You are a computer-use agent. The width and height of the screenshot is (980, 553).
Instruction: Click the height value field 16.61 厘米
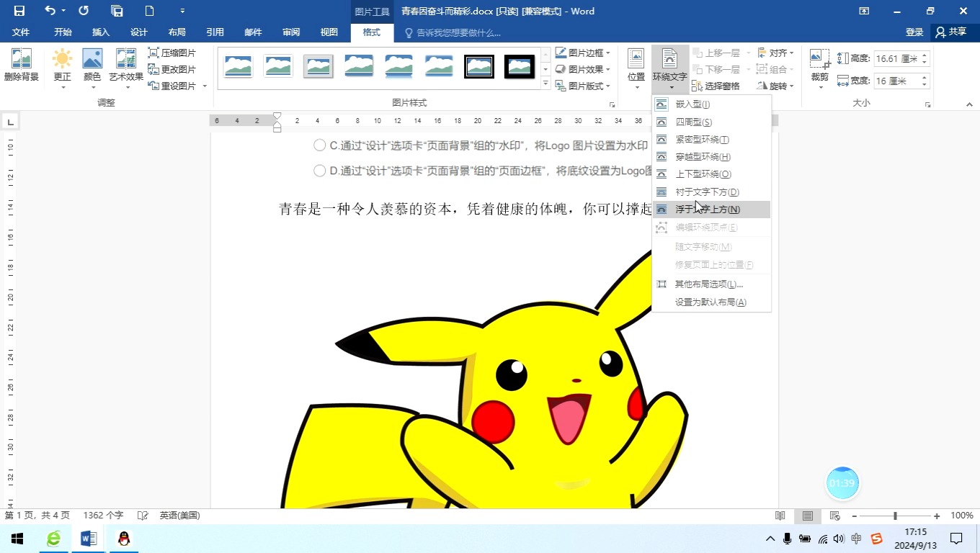pyautogui.click(x=897, y=58)
